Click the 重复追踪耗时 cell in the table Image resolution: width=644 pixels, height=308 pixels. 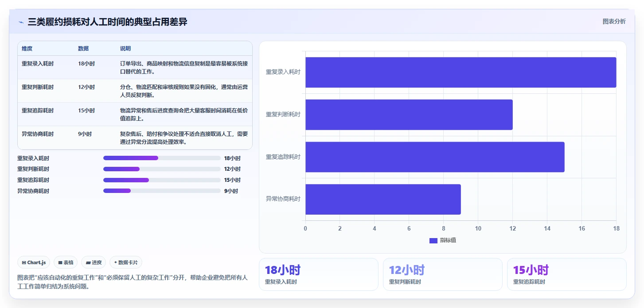38,111
